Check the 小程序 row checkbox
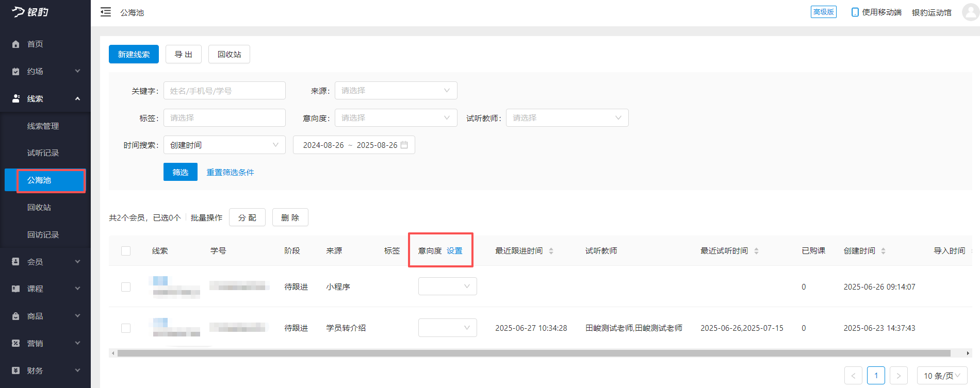This screenshot has height=388, width=980. pyautogui.click(x=126, y=287)
